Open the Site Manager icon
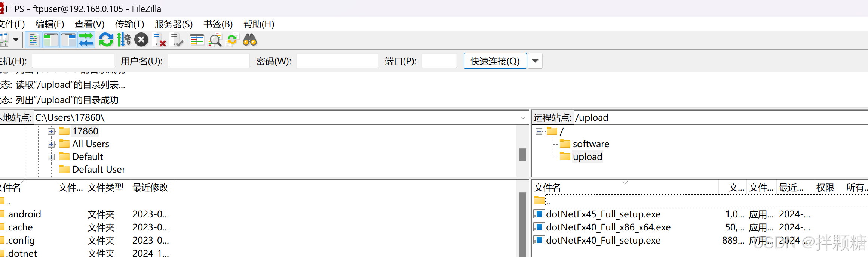The height and width of the screenshot is (257, 868). point(4,40)
